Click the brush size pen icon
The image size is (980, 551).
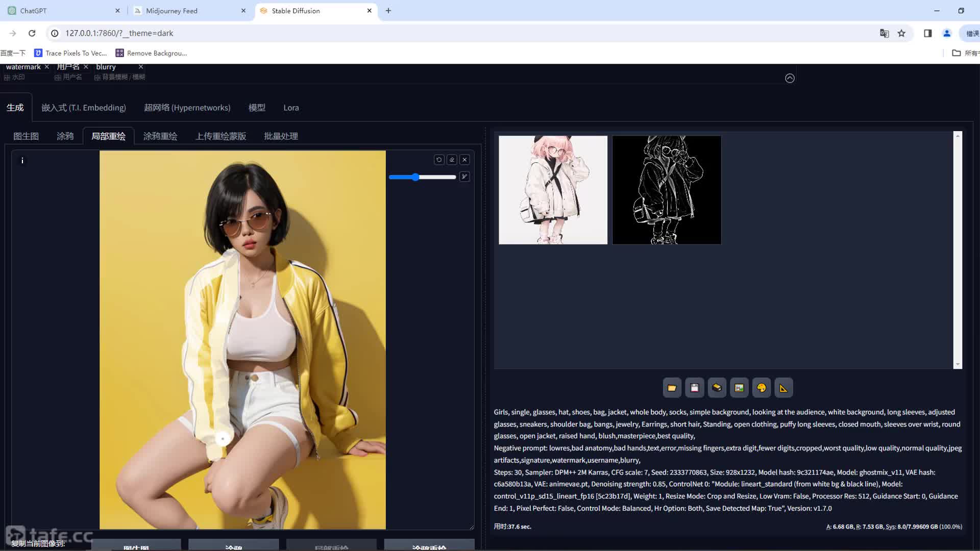464,177
